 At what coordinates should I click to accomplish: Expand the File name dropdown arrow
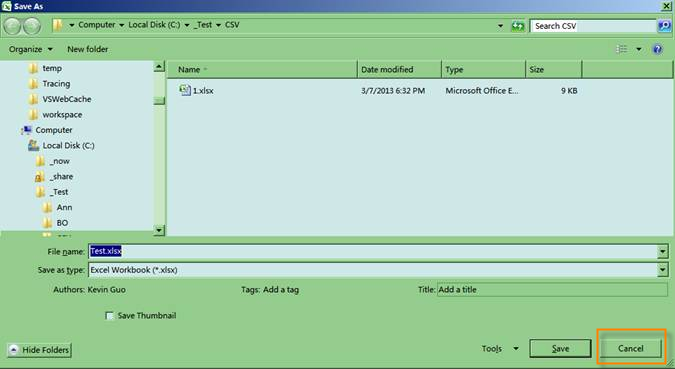[x=663, y=251]
